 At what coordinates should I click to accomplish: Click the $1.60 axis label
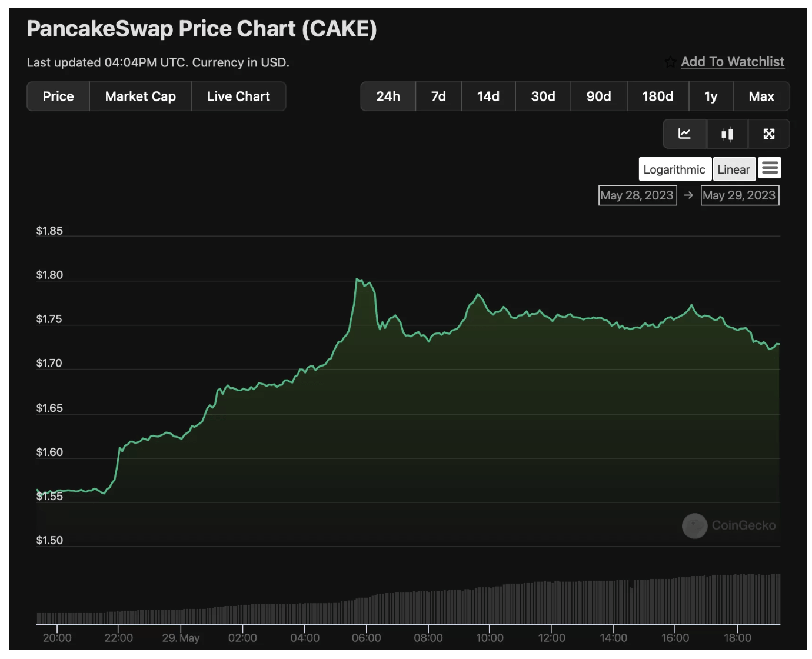point(49,452)
